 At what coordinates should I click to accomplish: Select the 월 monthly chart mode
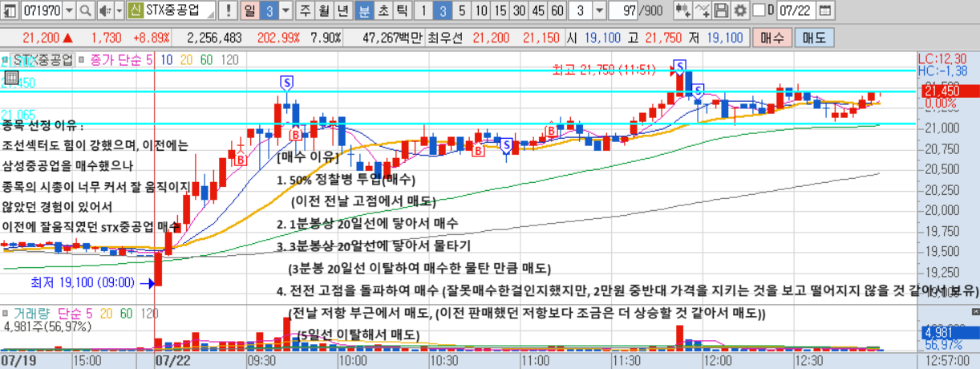[324, 11]
